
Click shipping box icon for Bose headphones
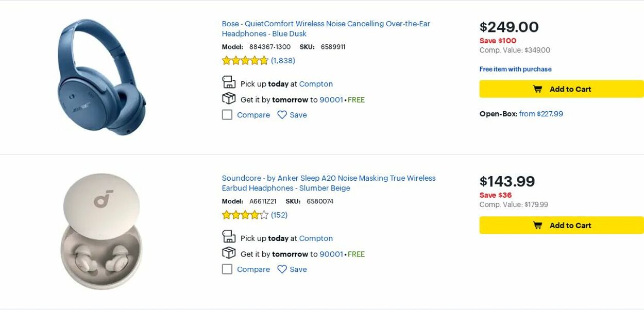click(x=229, y=99)
